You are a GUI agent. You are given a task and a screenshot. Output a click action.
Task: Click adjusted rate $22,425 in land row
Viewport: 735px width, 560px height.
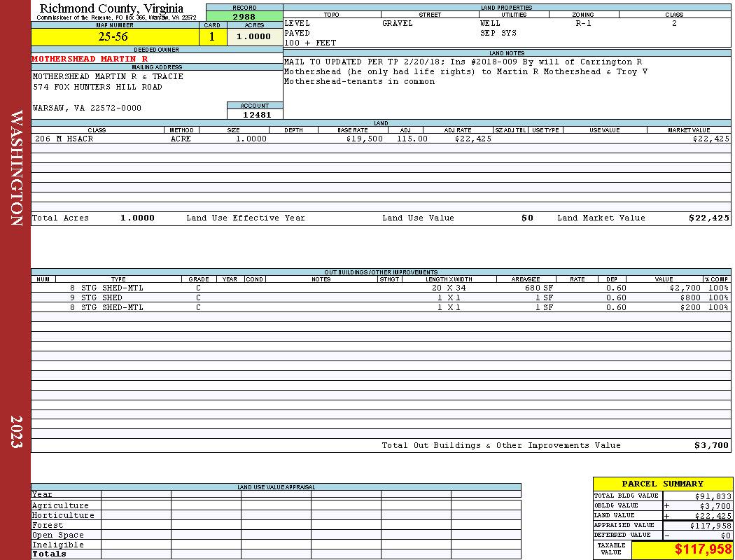[473, 139]
